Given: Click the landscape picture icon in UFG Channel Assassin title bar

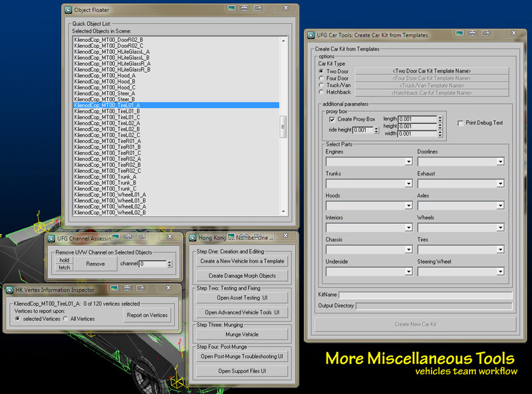Looking at the screenshot, I should (x=115, y=237).
